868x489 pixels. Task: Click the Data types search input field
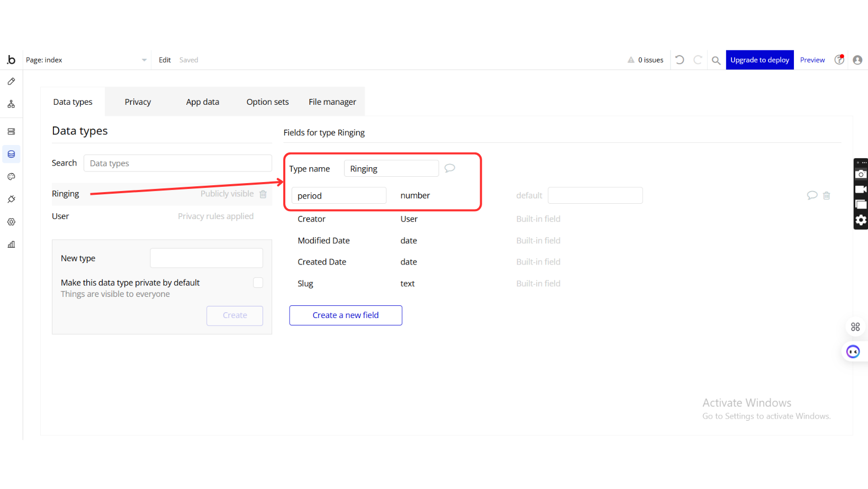pyautogui.click(x=177, y=163)
